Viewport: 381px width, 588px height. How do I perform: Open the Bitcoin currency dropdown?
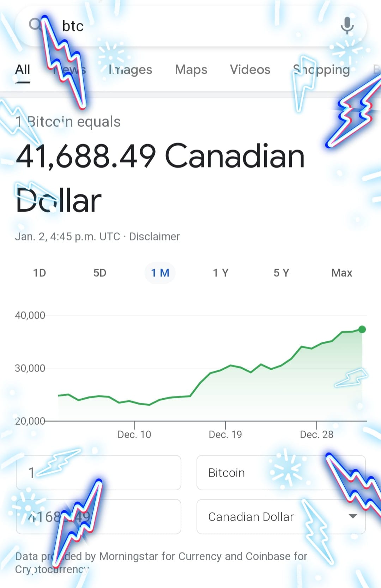tap(281, 473)
